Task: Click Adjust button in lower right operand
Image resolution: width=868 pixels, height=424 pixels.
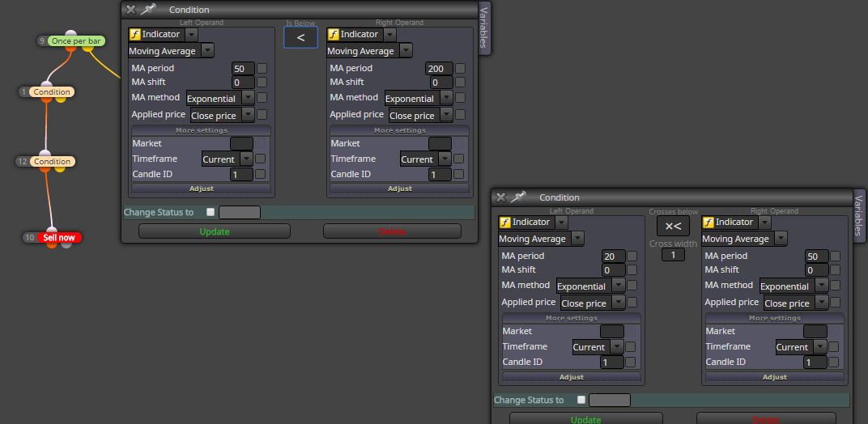Action: (775, 376)
